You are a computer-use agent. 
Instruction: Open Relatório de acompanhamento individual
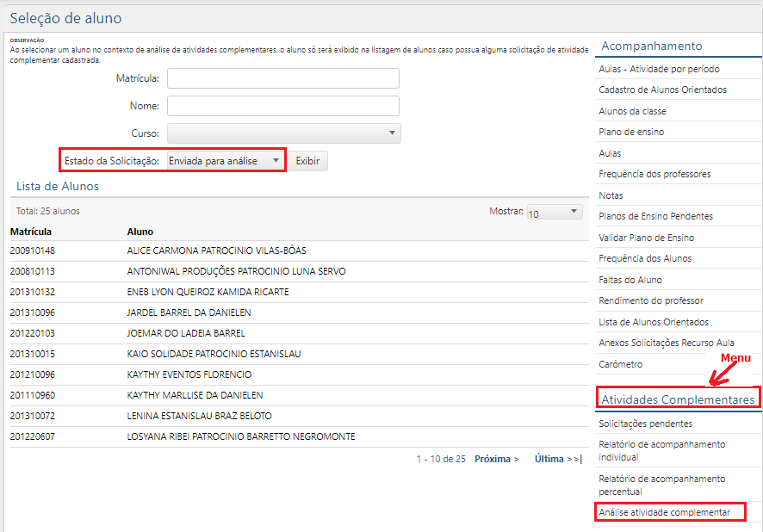point(662,450)
